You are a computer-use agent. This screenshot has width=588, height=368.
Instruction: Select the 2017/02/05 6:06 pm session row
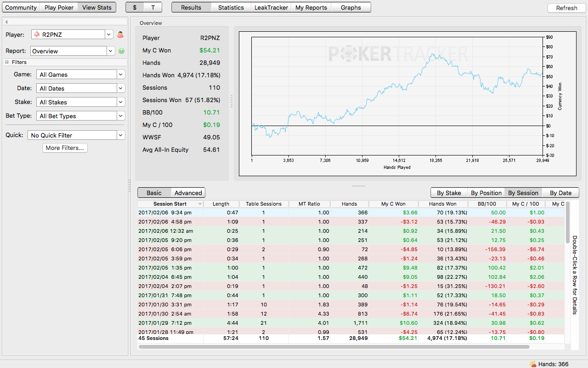351,249
